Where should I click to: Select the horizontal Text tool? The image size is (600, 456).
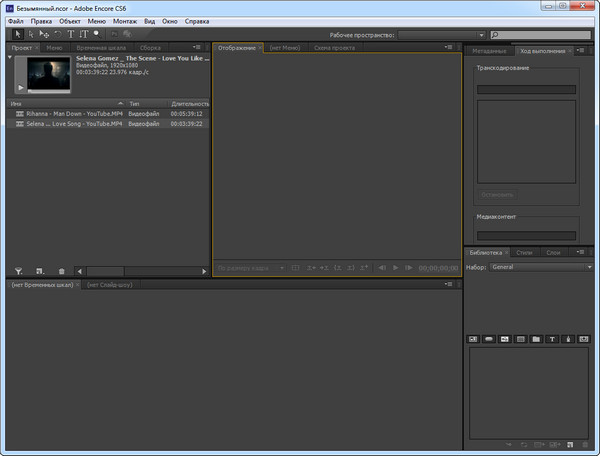point(71,34)
